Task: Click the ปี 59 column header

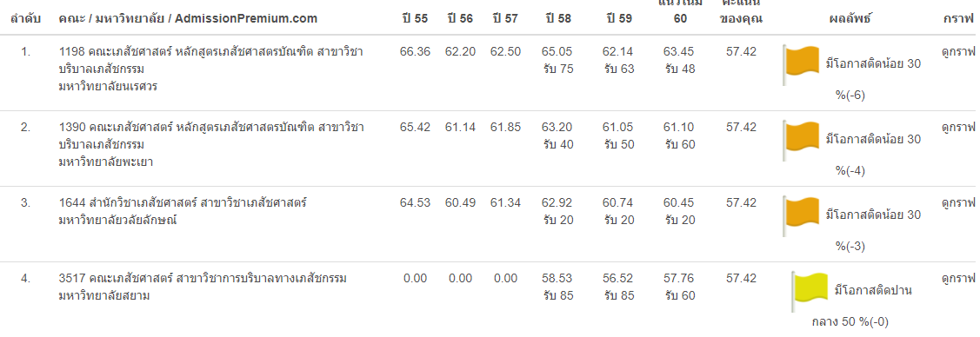Action: (x=619, y=19)
